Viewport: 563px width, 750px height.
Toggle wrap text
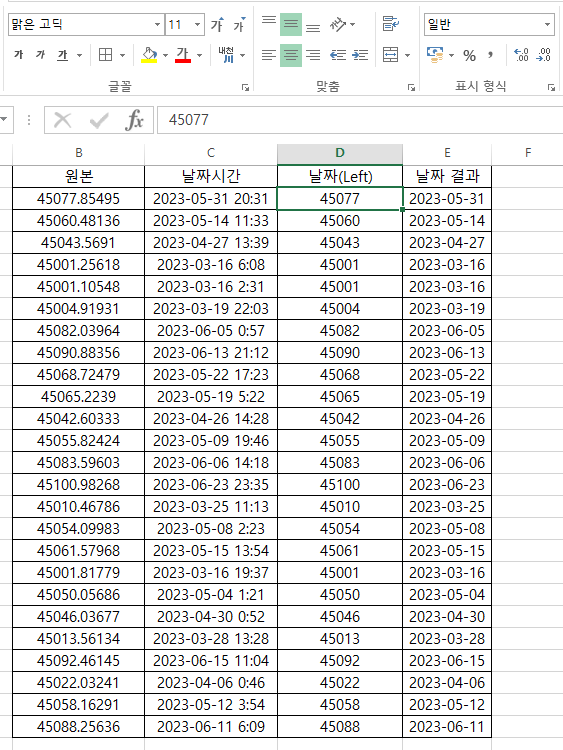391,24
